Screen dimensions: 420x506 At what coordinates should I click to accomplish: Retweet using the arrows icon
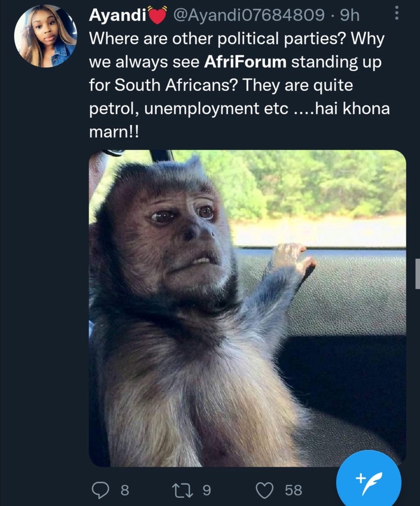pyautogui.click(x=183, y=490)
